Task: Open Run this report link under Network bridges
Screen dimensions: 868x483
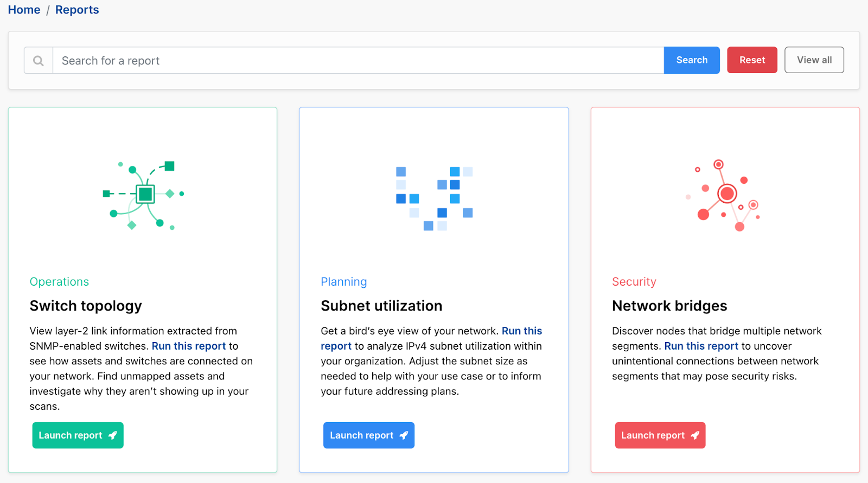Action: (x=700, y=346)
